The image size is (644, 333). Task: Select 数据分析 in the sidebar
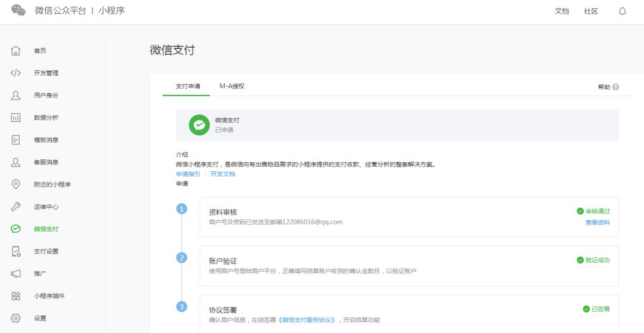pos(46,118)
